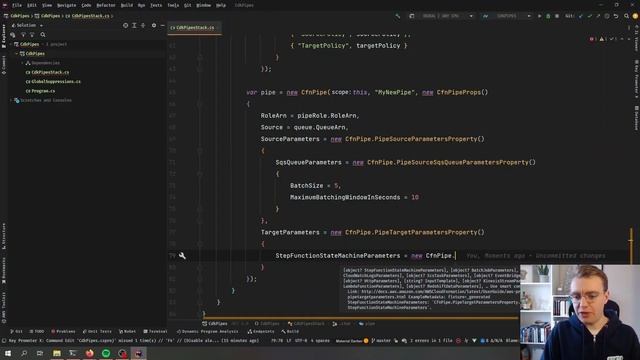This screenshot has height=360, width=640.
Task: Open the Refactor menu
Action: tap(106, 5)
